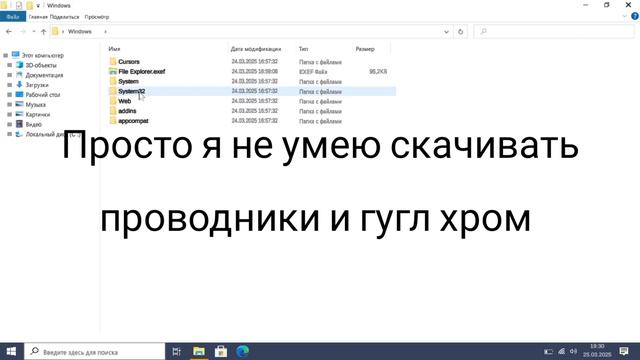640x360 pixels.
Task: Select the System32 folder icon
Action: 113,91
